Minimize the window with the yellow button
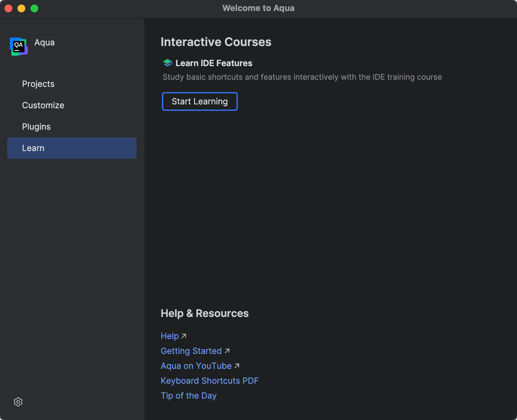Viewport: 517px width, 420px height. 21,8
